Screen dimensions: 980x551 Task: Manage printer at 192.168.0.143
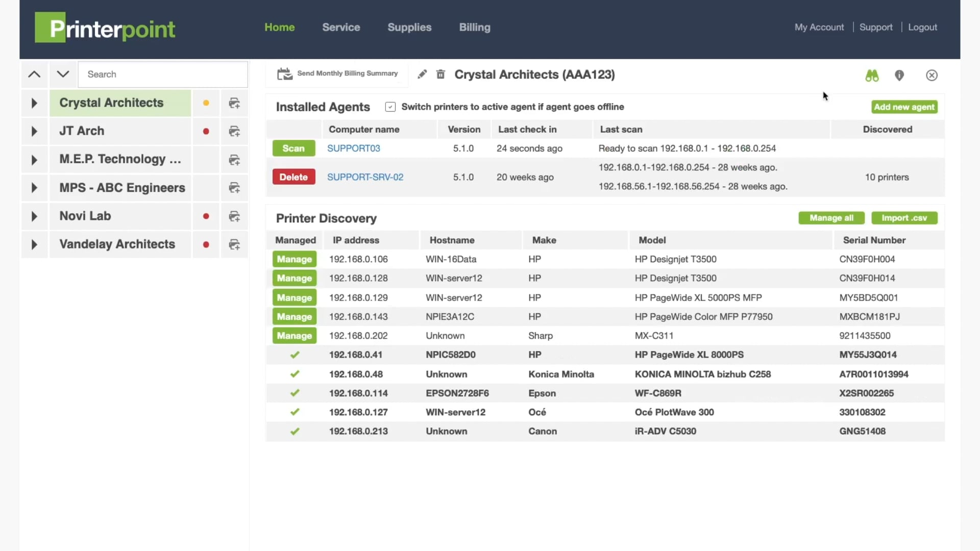pyautogui.click(x=295, y=316)
